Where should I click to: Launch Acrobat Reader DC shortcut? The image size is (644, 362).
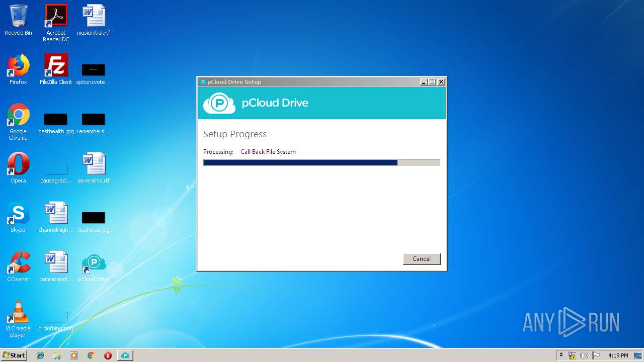click(x=56, y=23)
